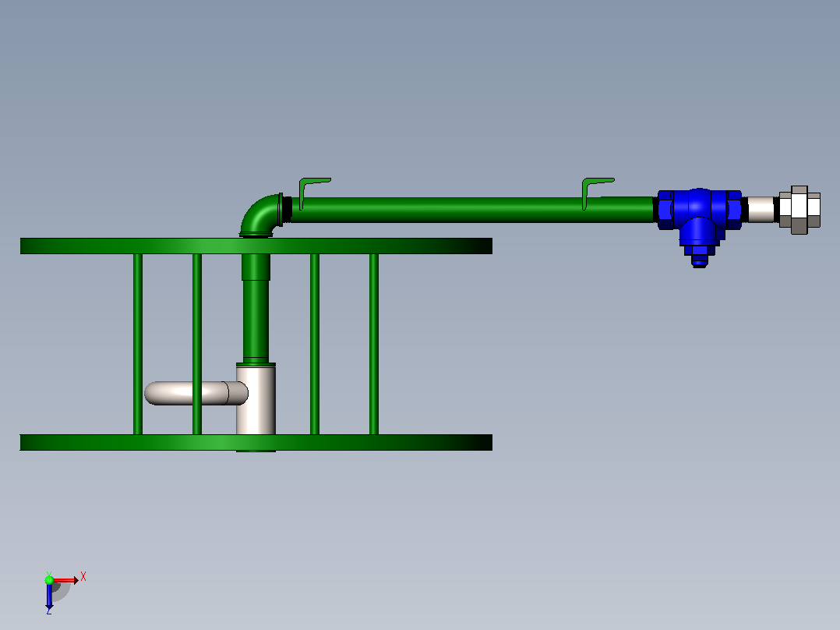Select the green elbow fitting
Image resolution: width=840 pixels, height=630 pixels.
261,215
